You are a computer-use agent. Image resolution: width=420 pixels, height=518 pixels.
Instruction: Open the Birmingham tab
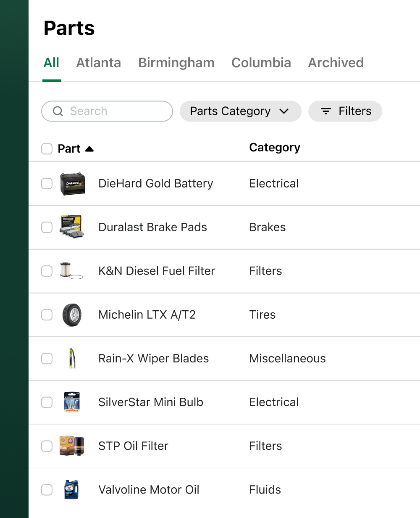[176, 63]
